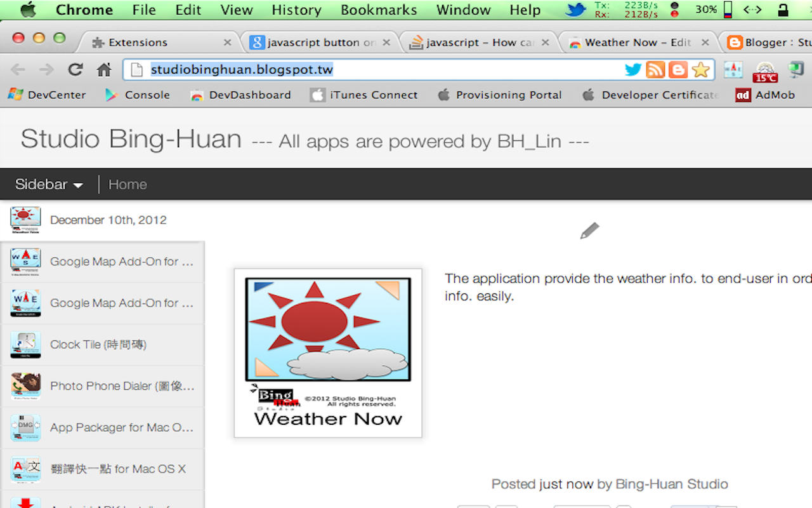Open second Google Map Add-On post

pos(102,303)
